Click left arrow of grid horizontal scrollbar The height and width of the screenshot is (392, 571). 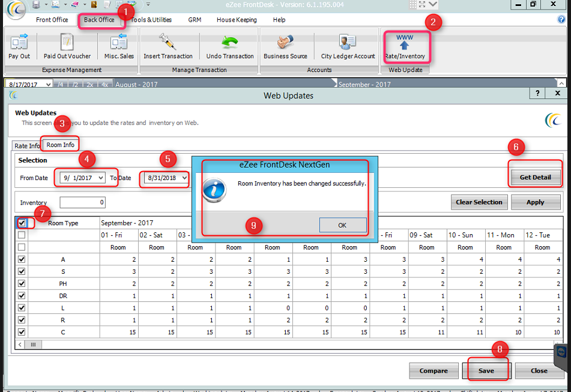tap(20, 345)
